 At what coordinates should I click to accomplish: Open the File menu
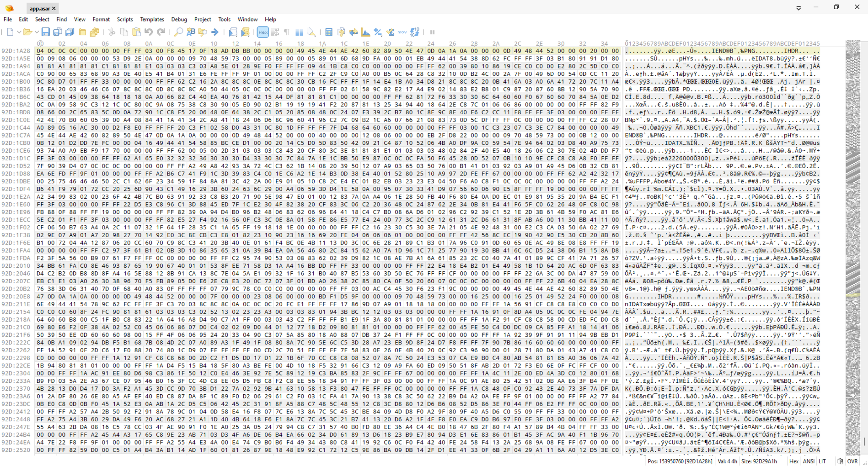pyautogui.click(x=8, y=19)
